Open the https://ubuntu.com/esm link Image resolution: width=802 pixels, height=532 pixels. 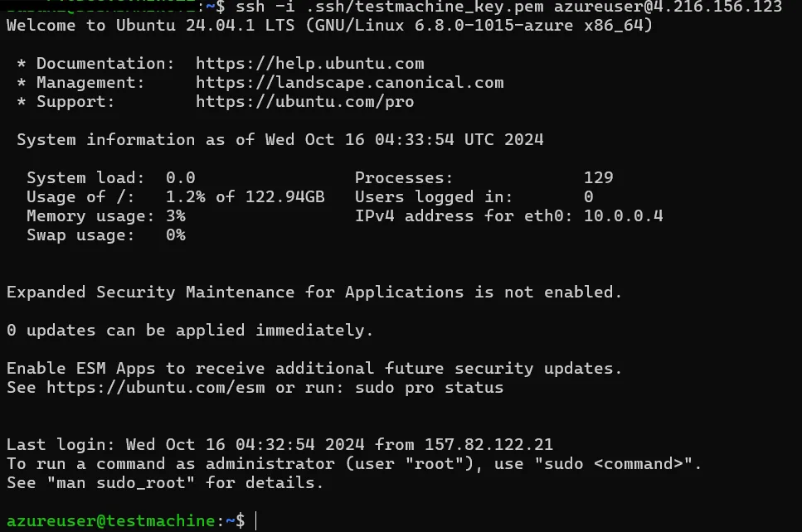click(x=155, y=388)
